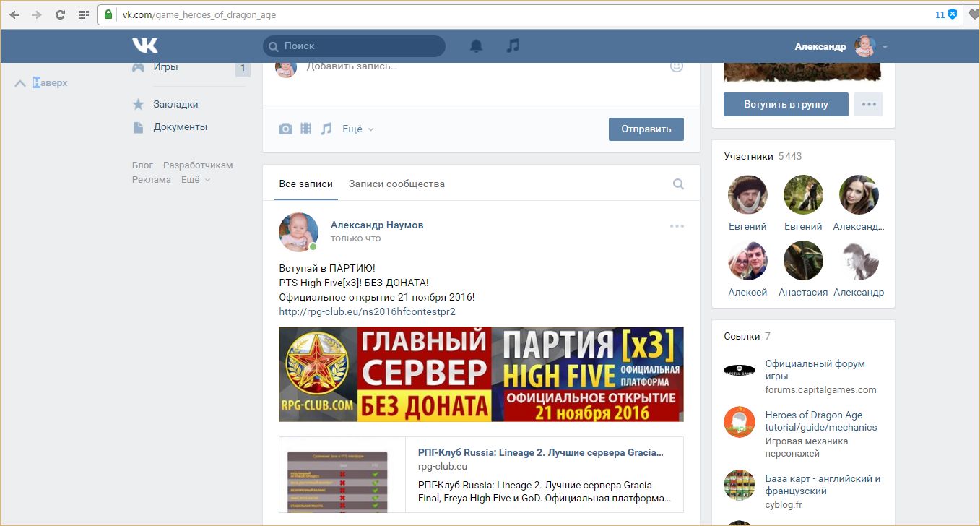This screenshot has height=526, width=980.
Task: Expand the Ещё attachment dropdown
Action: (357, 129)
